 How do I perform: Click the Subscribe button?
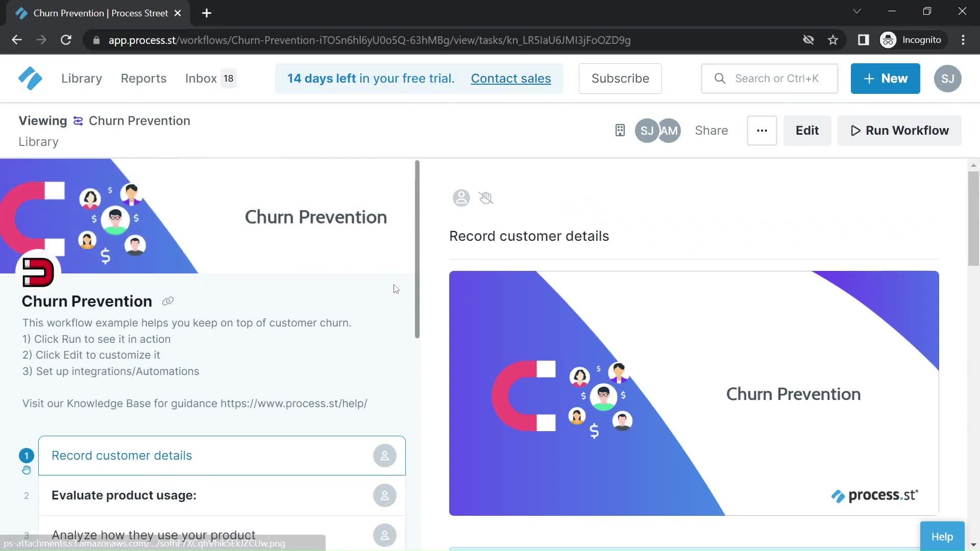coord(620,78)
